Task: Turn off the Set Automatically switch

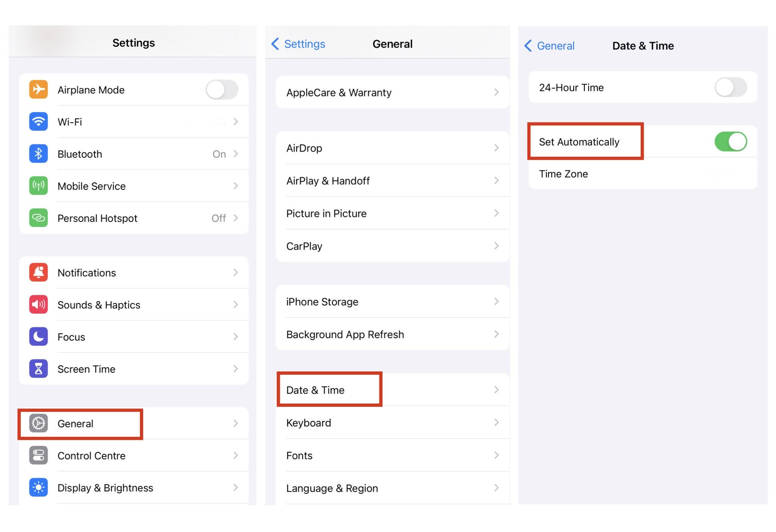Action: 731,142
